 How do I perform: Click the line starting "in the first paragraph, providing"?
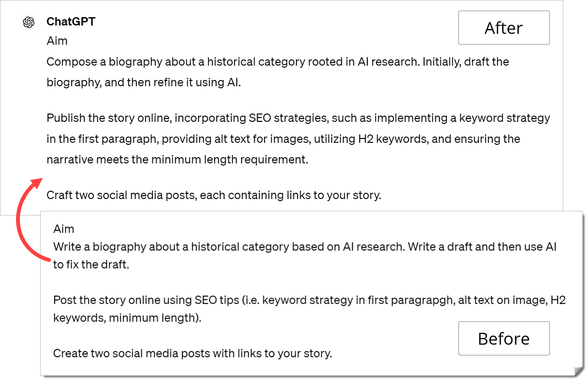[x=283, y=139]
